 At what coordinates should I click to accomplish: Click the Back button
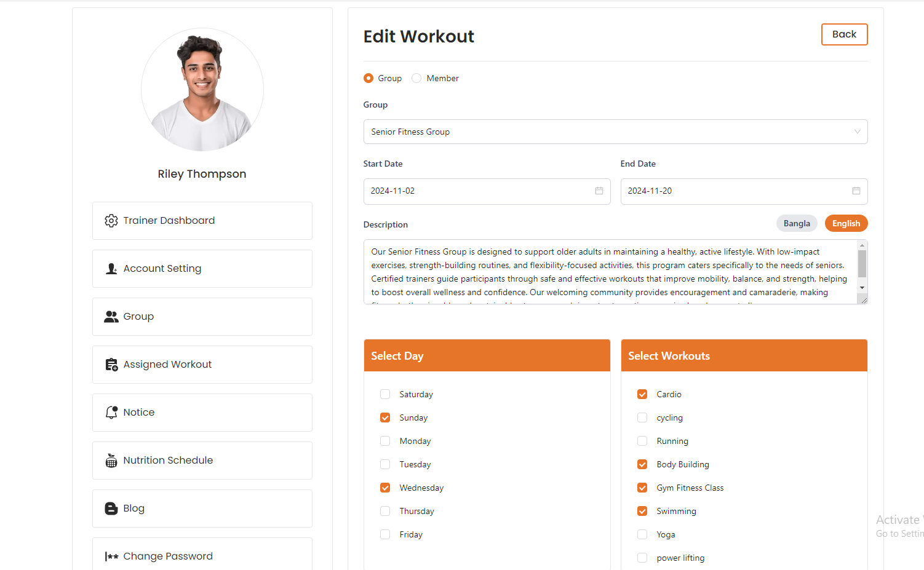[x=844, y=34]
